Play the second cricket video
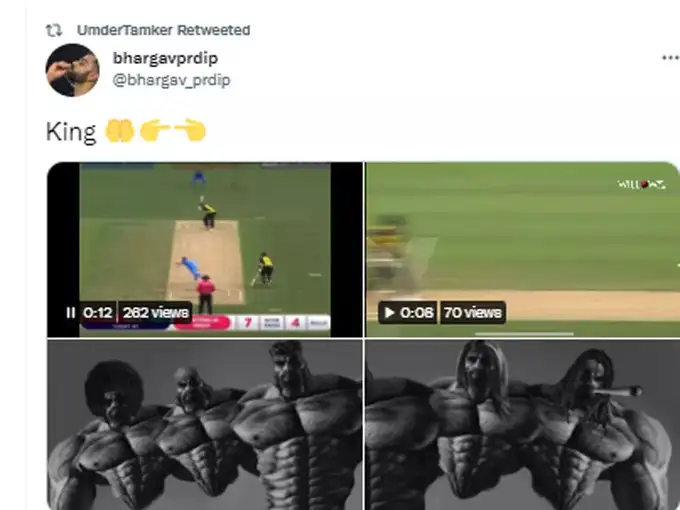Screen dimensions: 680x510 point(389,313)
